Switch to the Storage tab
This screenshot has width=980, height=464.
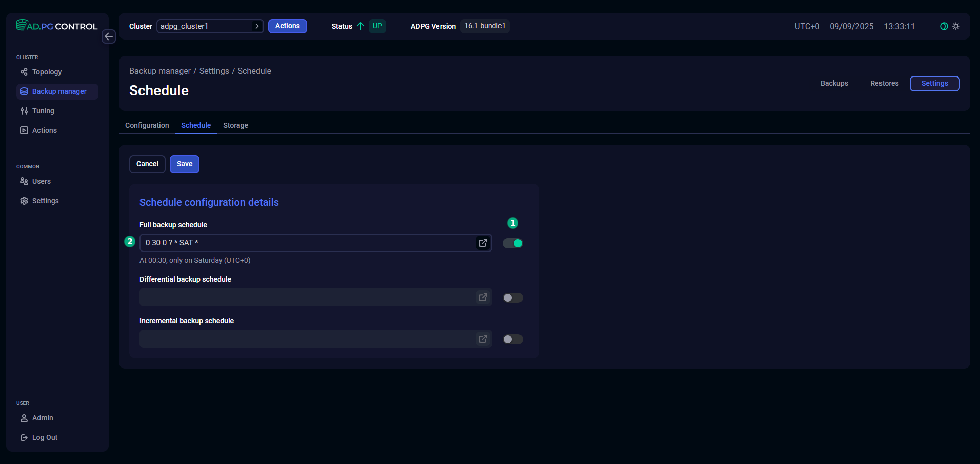click(x=235, y=125)
